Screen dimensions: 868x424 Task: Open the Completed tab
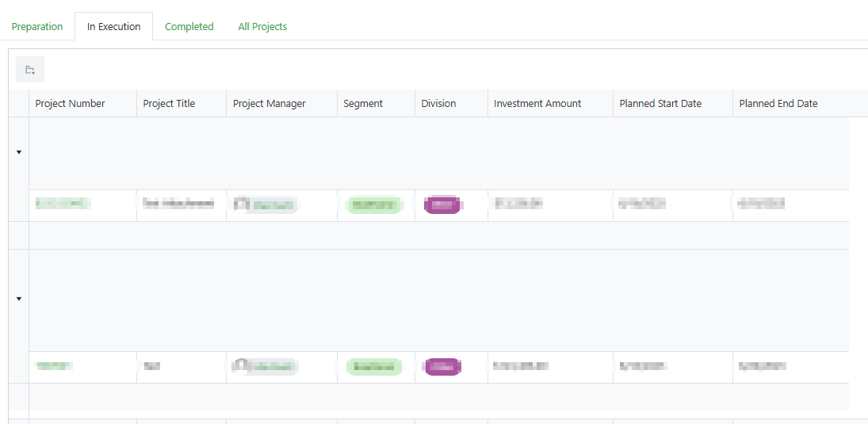189,26
